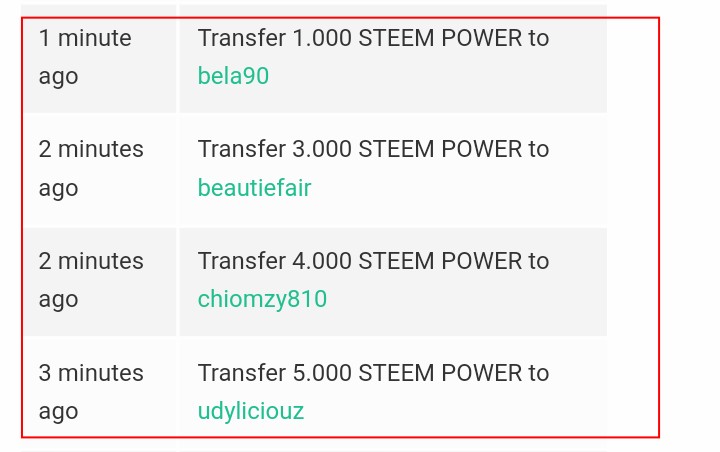Click "STEEM POWER" in the beautiefair row

pyautogui.click(x=440, y=149)
